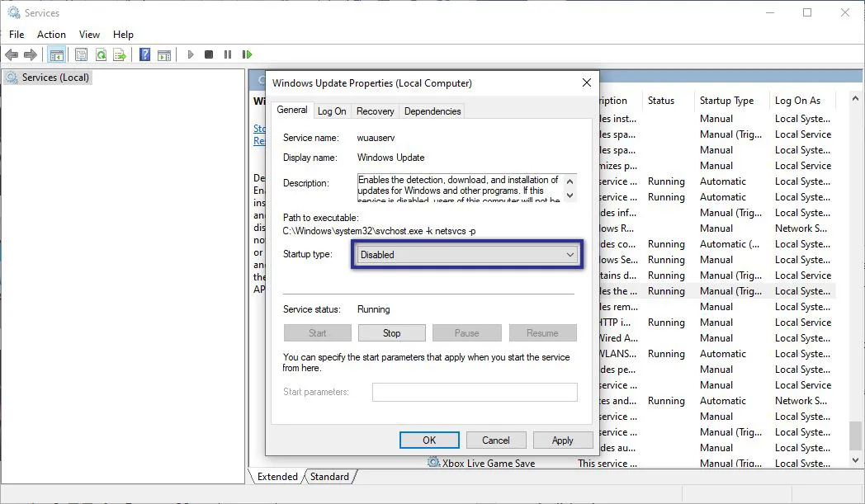Export the service list
This screenshot has width=865, height=504.
click(120, 54)
